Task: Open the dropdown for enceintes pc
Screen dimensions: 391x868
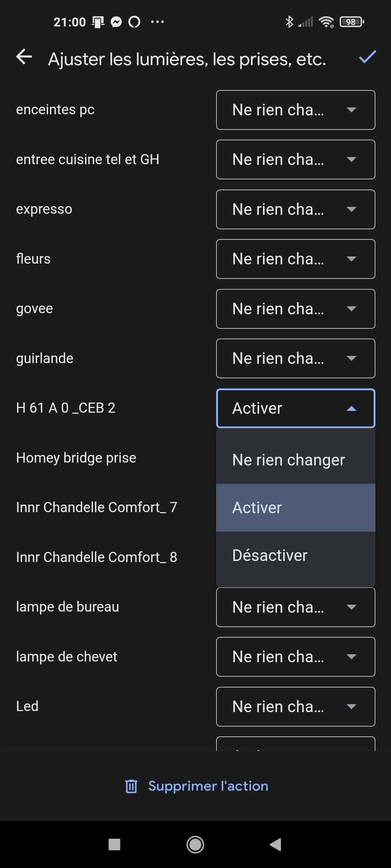Action: point(296,110)
